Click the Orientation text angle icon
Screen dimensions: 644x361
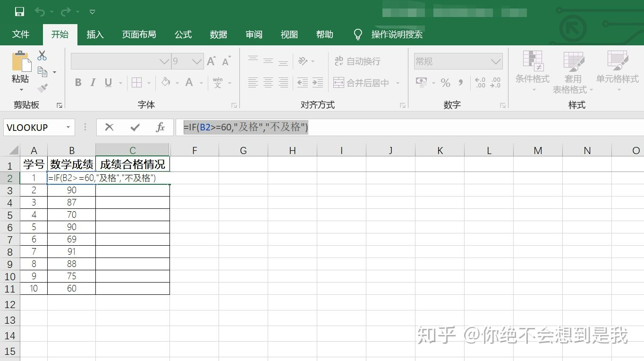tap(303, 61)
